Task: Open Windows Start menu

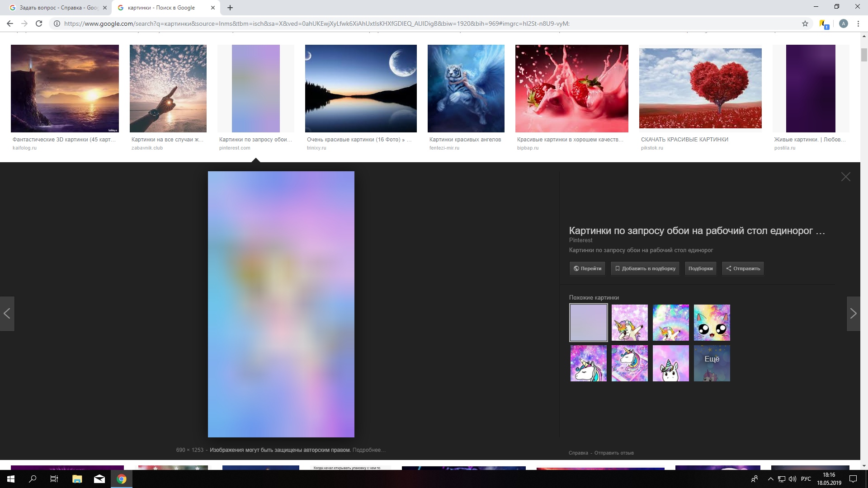Action: [x=11, y=479]
